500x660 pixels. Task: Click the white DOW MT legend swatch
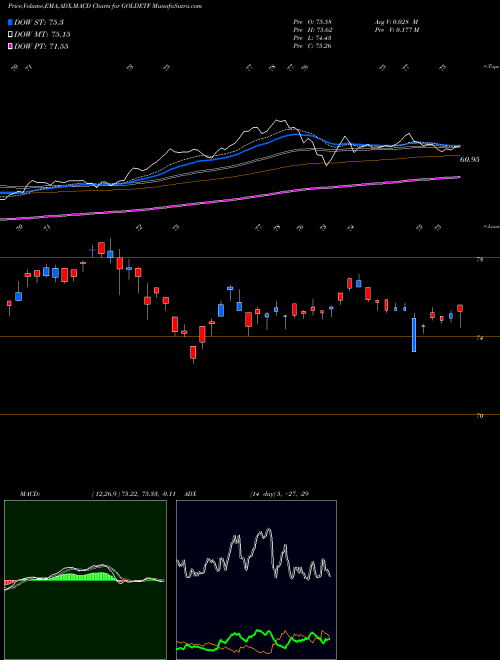(11, 35)
